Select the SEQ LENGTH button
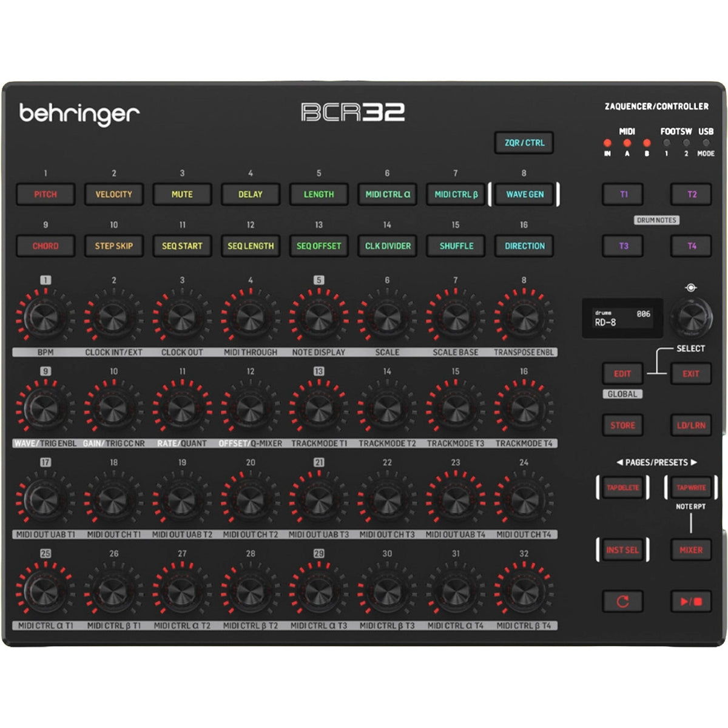 coord(251,246)
